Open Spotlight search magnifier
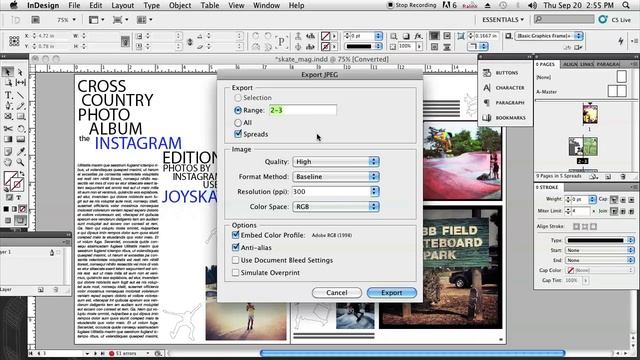The height and width of the screenshot is (360, 640). pyautogui.click(x=626, y=5)
